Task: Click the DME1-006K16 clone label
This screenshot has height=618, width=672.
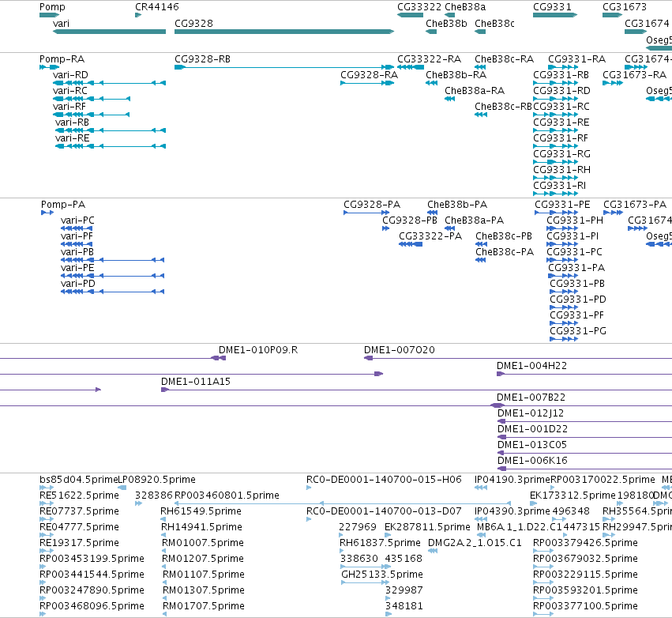Action: tap(532, 461)
